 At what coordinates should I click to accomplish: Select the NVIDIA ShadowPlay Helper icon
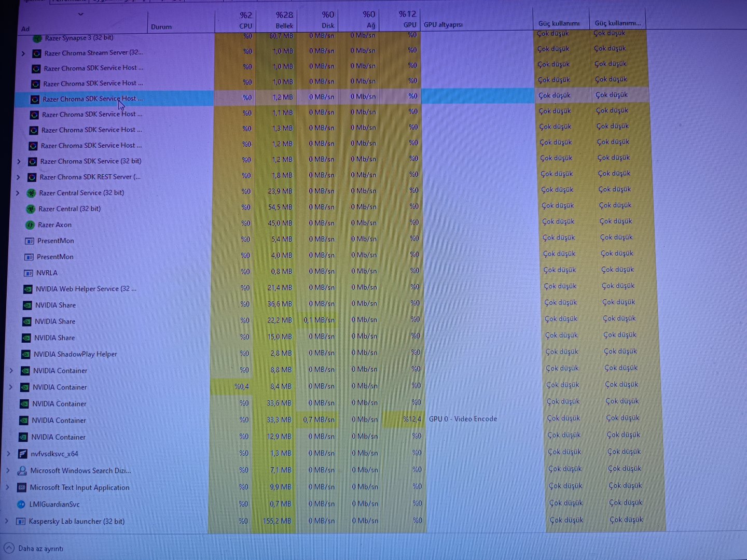click(x=26, y=355)
